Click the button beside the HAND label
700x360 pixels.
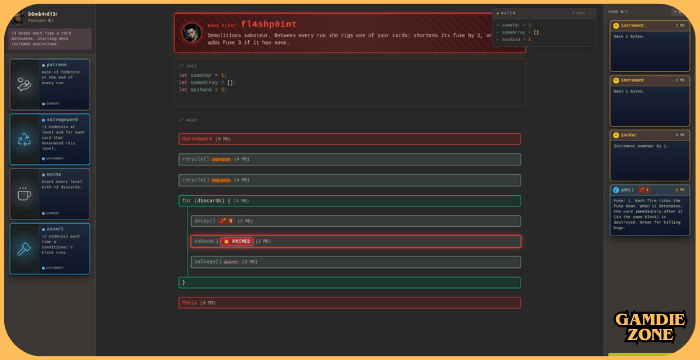(x=679, y=12)
